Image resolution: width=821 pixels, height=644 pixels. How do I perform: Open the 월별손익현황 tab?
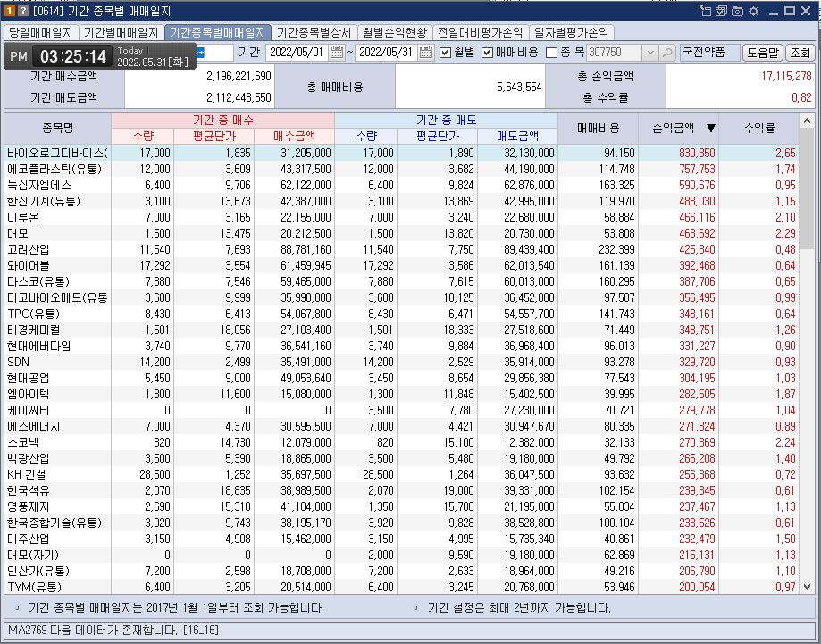[x=395, y=32]
